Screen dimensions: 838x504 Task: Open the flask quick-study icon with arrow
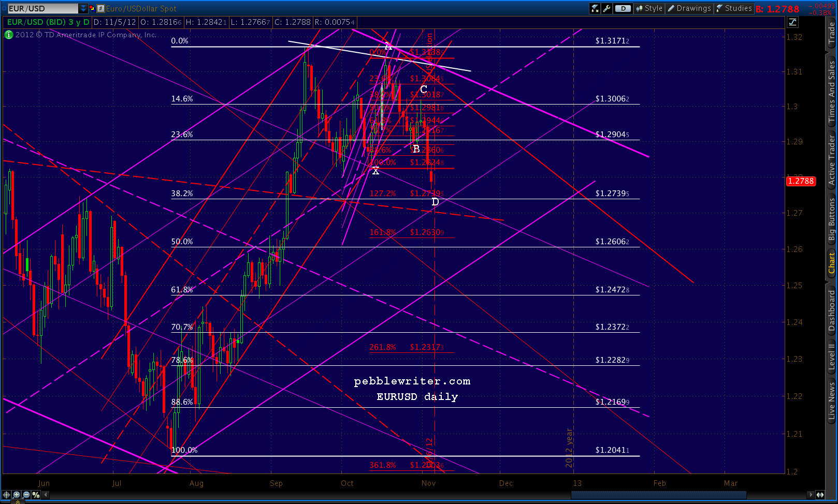(595, 8)
